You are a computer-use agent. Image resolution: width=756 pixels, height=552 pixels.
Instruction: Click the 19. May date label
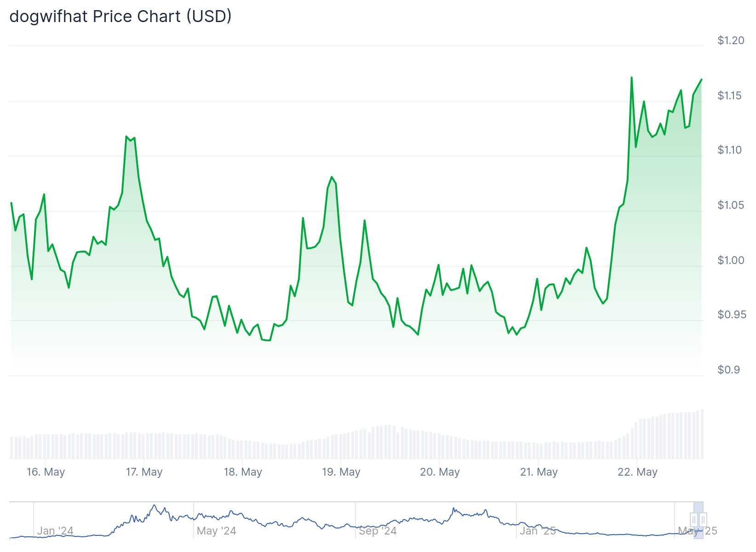[341, 472]
